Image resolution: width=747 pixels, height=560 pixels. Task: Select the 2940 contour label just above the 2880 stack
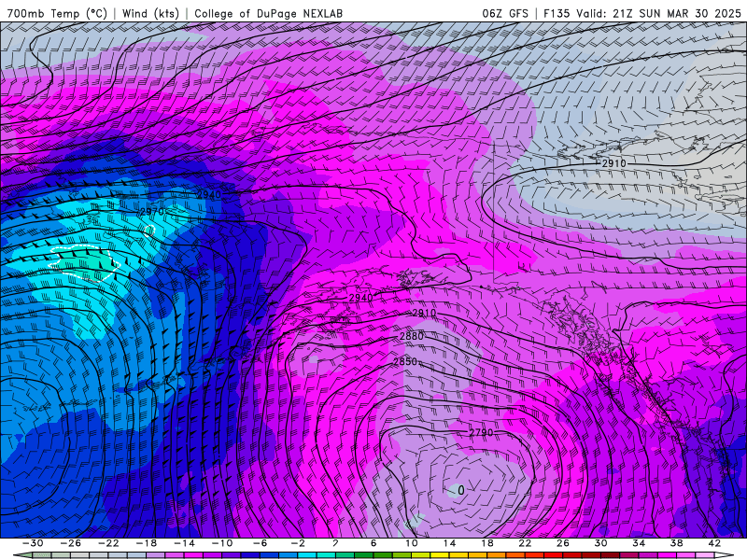[360, 298]
